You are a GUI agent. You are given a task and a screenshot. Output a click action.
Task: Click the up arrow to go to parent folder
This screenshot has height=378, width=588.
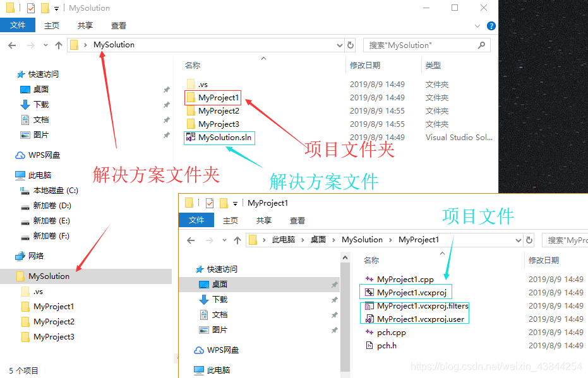pyautogui.click(x=59, y=45)
